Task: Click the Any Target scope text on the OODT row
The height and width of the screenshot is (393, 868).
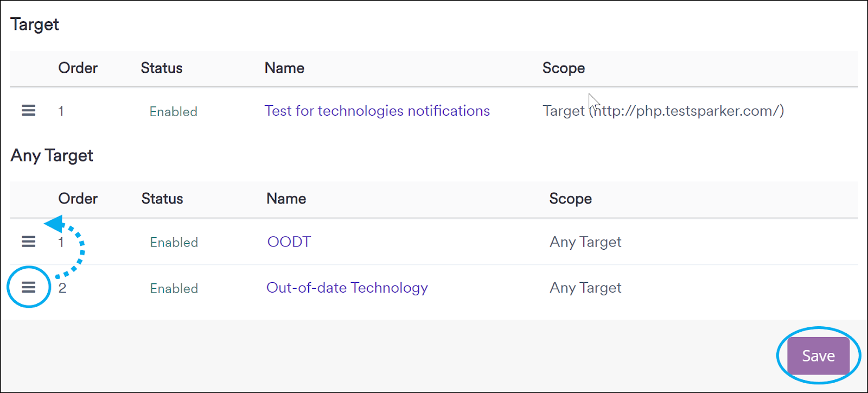Action: tap(585, 242)
